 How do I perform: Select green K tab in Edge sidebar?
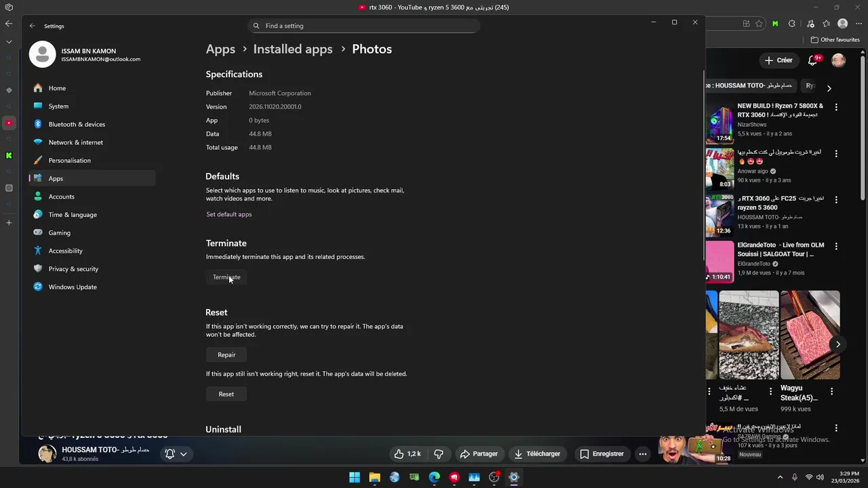pyautogui.click(x=9, y=156)
